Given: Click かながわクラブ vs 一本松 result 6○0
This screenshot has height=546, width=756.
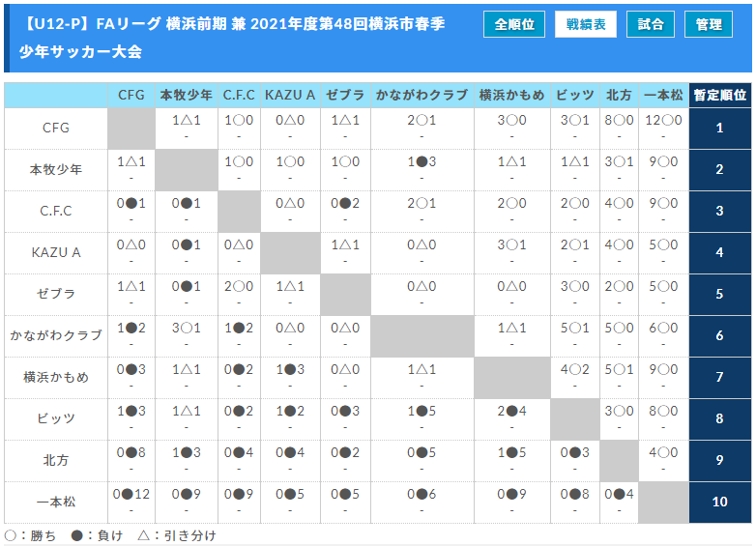Looking at the screenshot, I should [663, 328].
